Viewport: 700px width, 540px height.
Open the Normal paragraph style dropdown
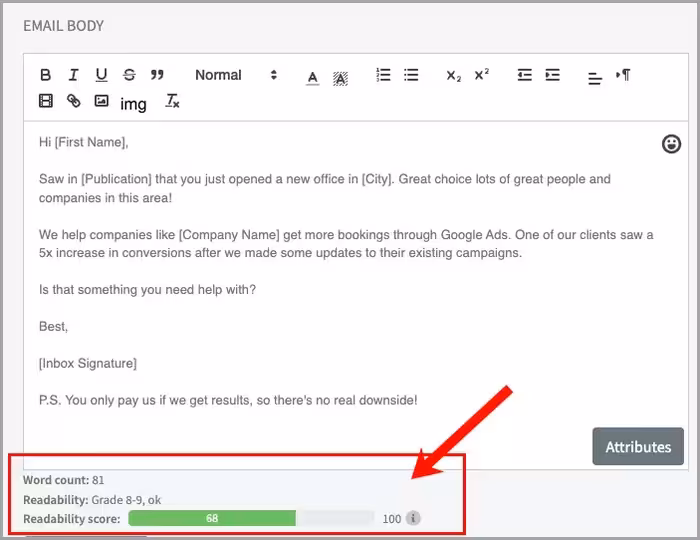(236, 75)
